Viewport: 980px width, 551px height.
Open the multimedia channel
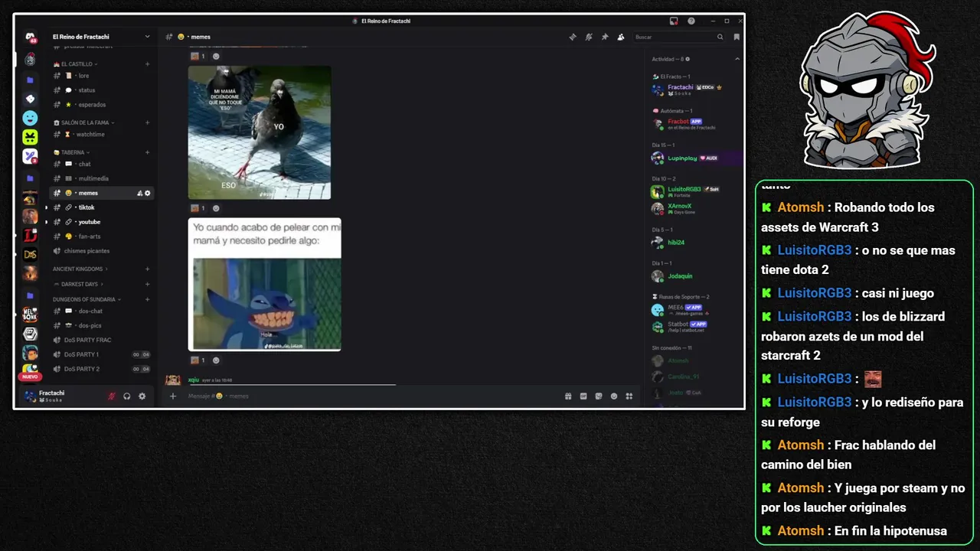[102, 178]
